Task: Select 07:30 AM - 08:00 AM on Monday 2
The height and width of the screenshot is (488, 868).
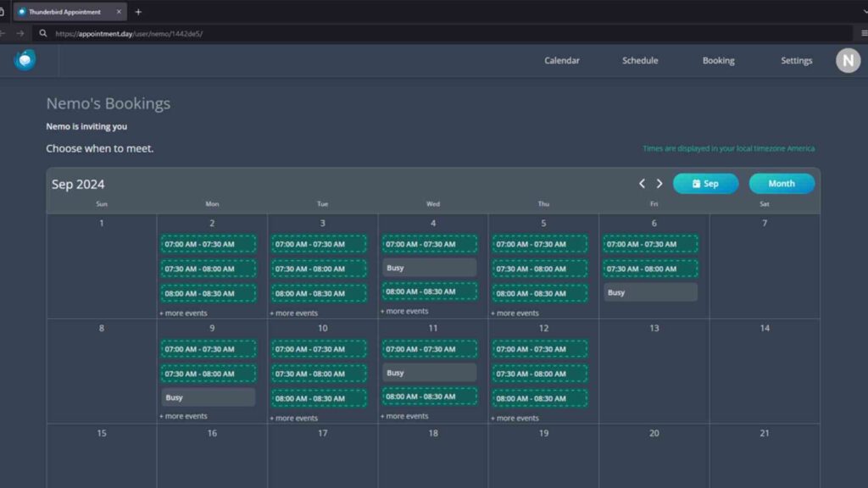Action: coord(209,269)
